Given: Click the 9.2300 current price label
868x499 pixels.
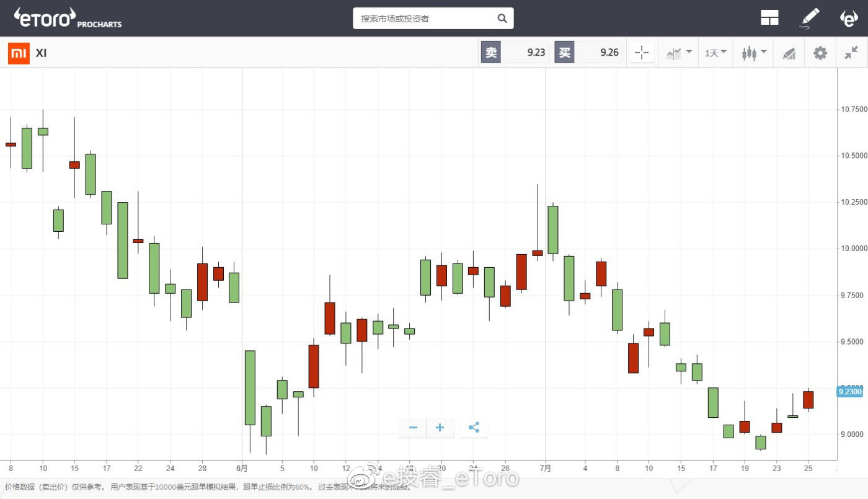Looking at the screenshot, I should coord(849,392).
